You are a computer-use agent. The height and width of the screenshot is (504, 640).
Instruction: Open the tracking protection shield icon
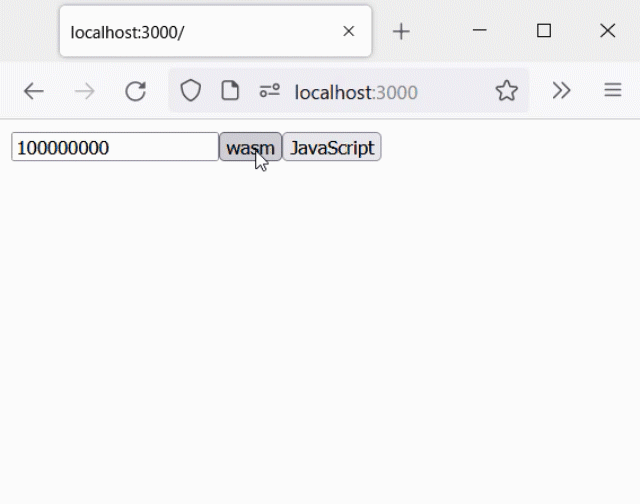coord(190,91)
